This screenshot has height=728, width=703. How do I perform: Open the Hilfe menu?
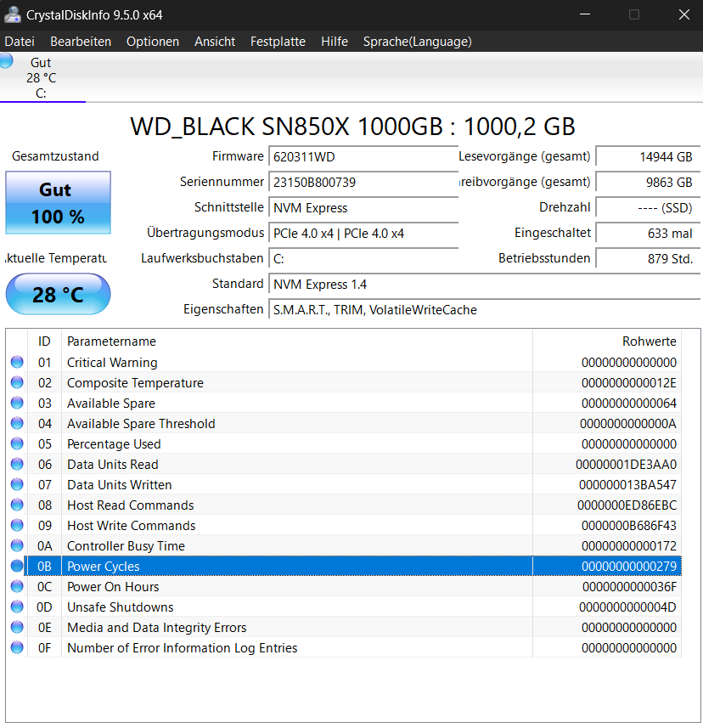[335, 42]
